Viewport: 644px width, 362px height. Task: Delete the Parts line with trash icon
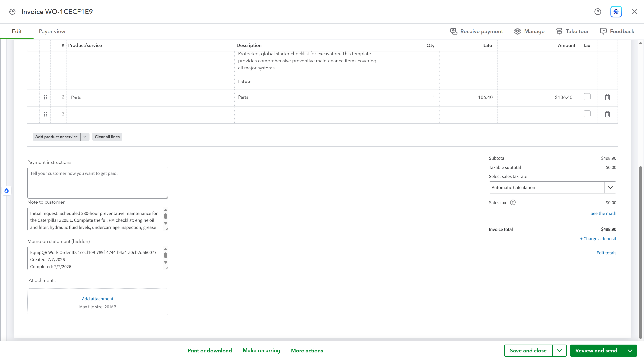[x=607, y=97]
